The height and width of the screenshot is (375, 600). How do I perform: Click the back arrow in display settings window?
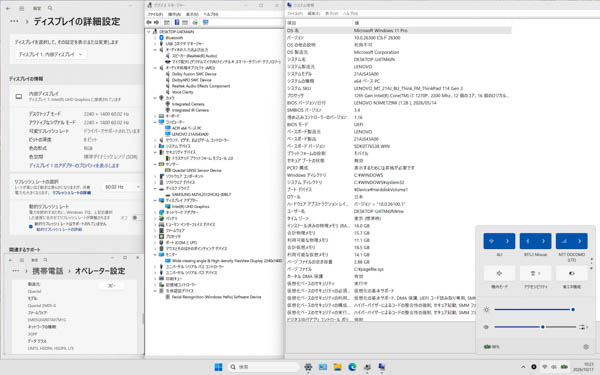point(8,8)
